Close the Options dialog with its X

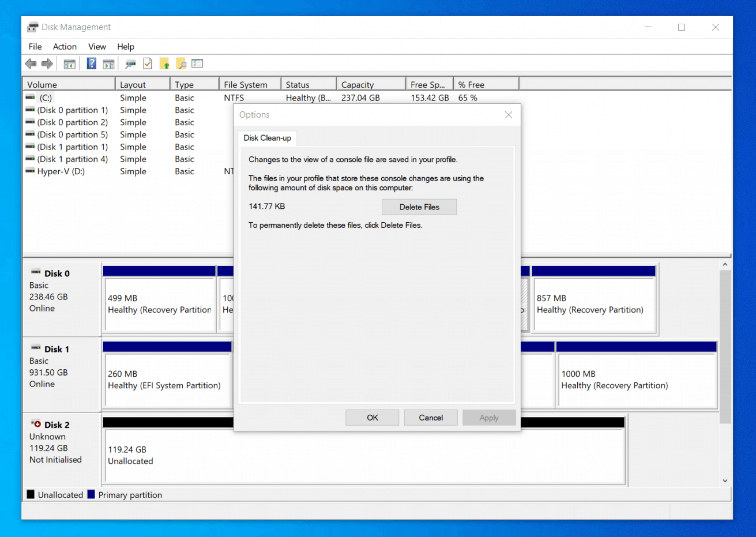point(508,115)
